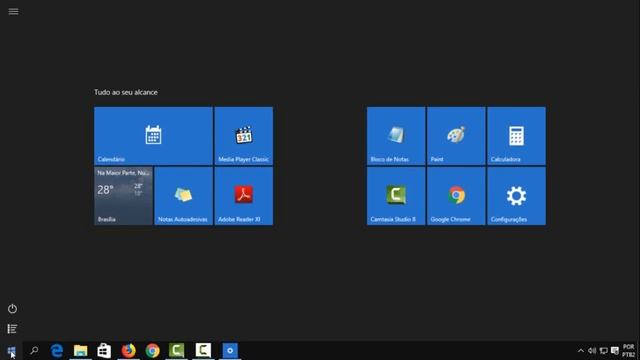Viewport: 640px width, 360px height.
Task: Open Microsoft Store from taskbar
Action: [x=104, y=351]
